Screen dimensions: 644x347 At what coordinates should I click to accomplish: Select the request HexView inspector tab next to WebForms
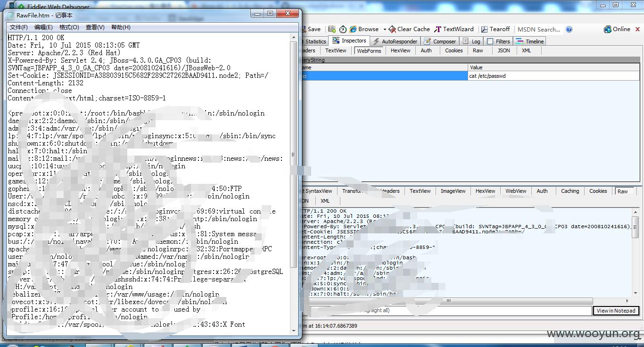pos(400,50)
